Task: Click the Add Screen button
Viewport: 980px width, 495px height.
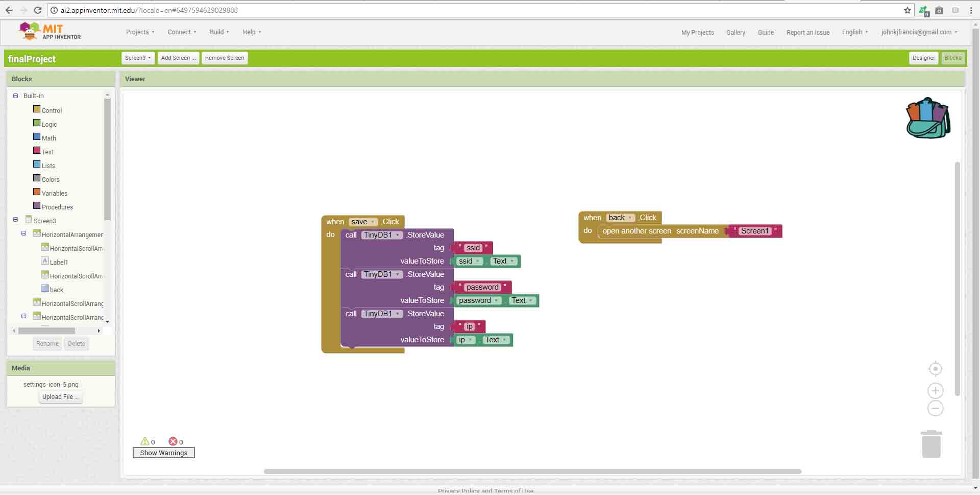Action: [178, 58]
